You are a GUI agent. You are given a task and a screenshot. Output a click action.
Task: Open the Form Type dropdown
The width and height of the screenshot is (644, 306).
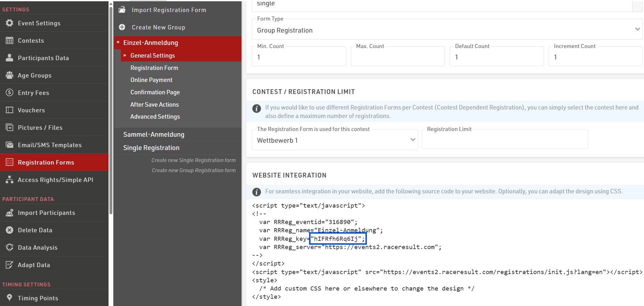coord(447,30)
